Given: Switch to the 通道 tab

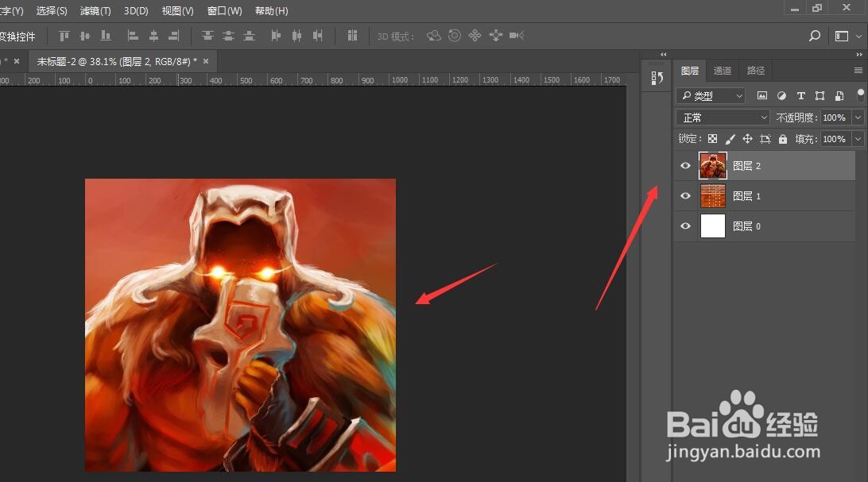Looking at the screenshot, I should pos(723,71).
